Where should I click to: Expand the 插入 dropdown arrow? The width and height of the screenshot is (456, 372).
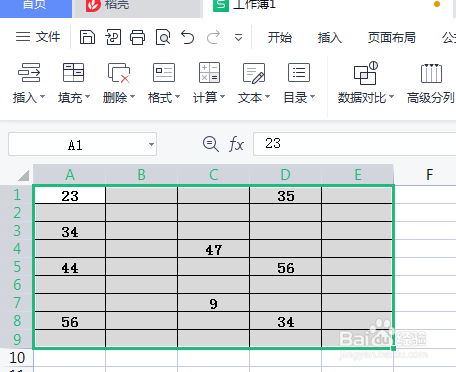[42, 97]
